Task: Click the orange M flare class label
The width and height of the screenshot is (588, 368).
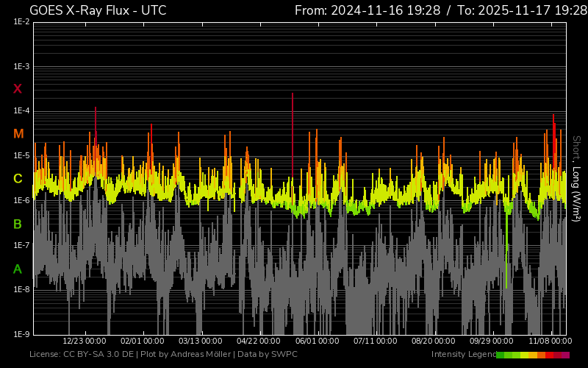Action: click(18, 134)
